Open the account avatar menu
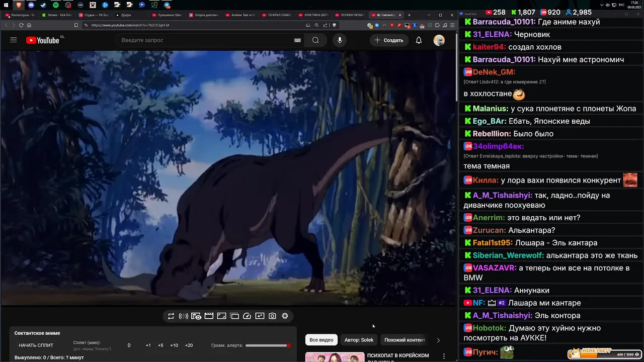644x362 pixels. (439, 40)
